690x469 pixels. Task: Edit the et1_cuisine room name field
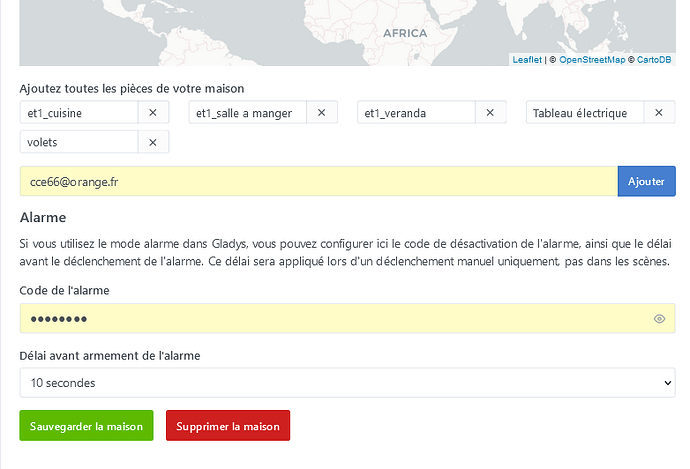(78, 113)
